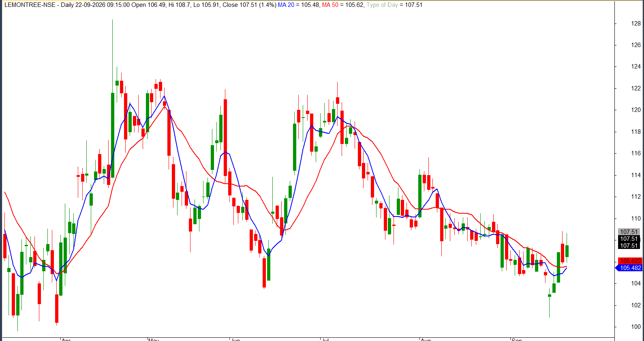Click the 124 price axis label
Image resolution: width=644 pixels, height=341 pixels.
[635, 66]
